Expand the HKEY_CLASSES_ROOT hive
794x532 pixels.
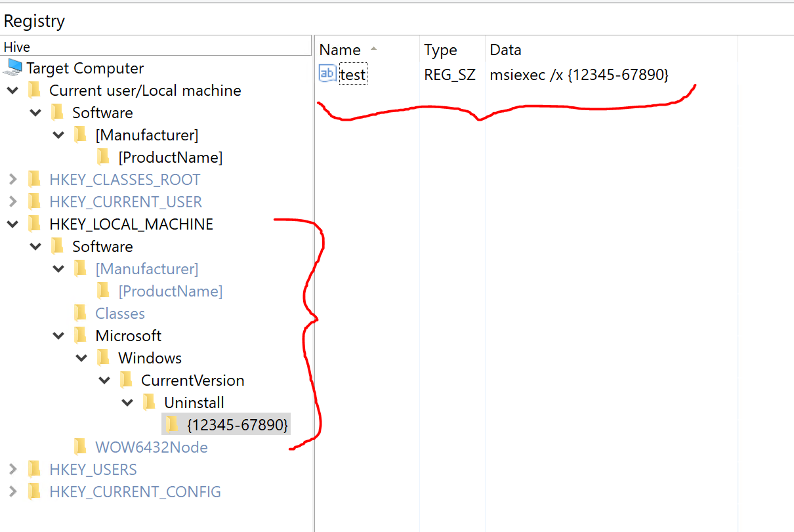pyautogui.click(x=12, y=179)
